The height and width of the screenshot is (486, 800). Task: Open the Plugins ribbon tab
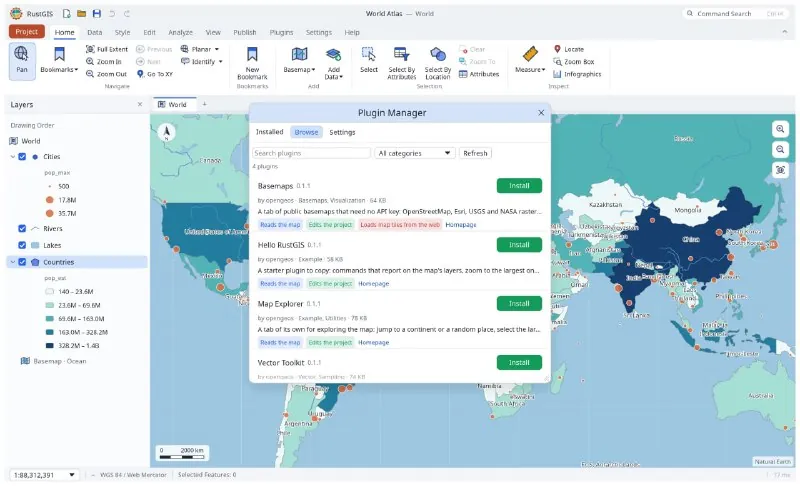[x=281, y=32]
